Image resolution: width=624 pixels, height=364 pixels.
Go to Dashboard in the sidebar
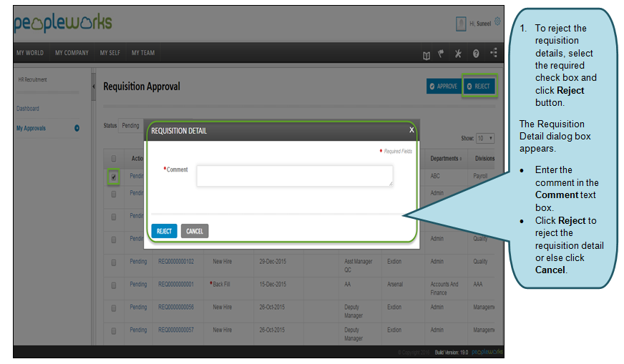pyautogui.click(x=28, y=108)
